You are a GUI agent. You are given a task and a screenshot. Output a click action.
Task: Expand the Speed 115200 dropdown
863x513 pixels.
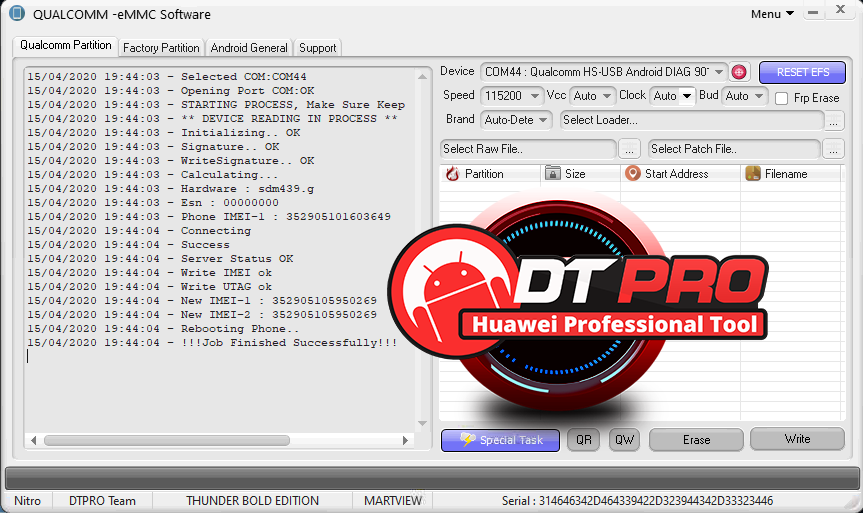(x=534, y=96)
